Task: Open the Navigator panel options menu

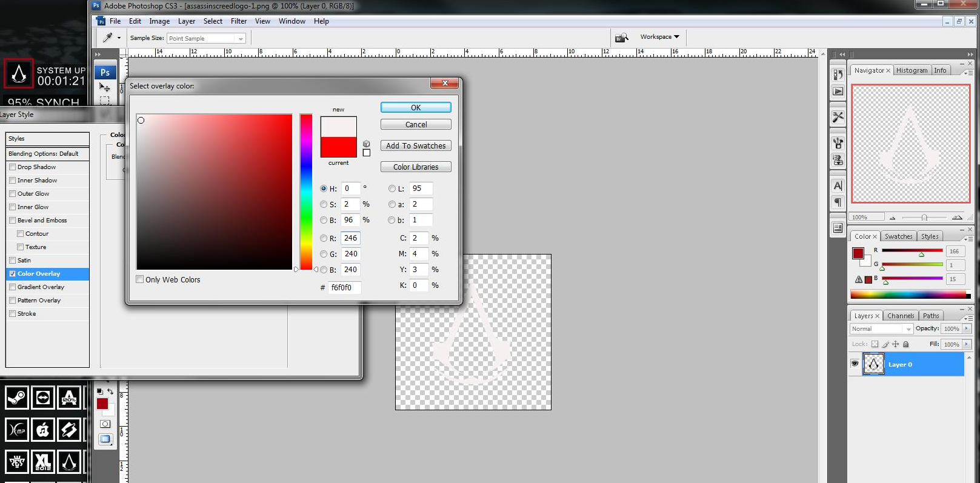Action: pyautogui.click(x=967, y=72)
